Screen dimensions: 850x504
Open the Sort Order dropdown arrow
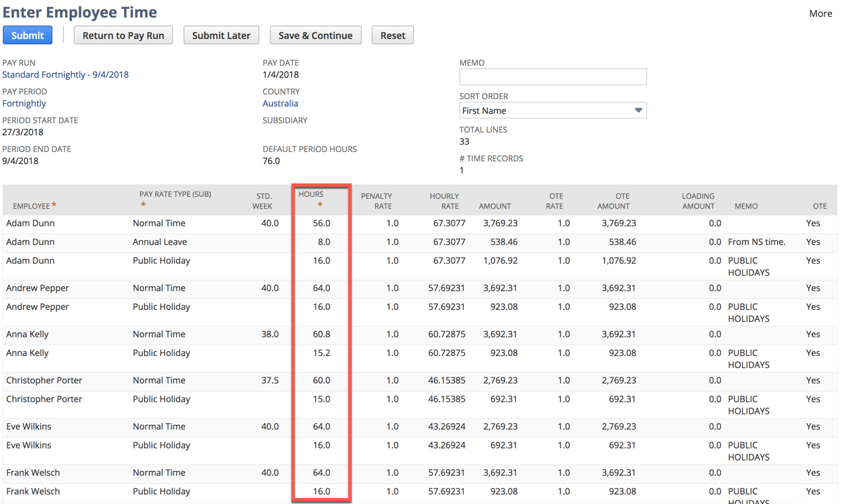(638, 110)
